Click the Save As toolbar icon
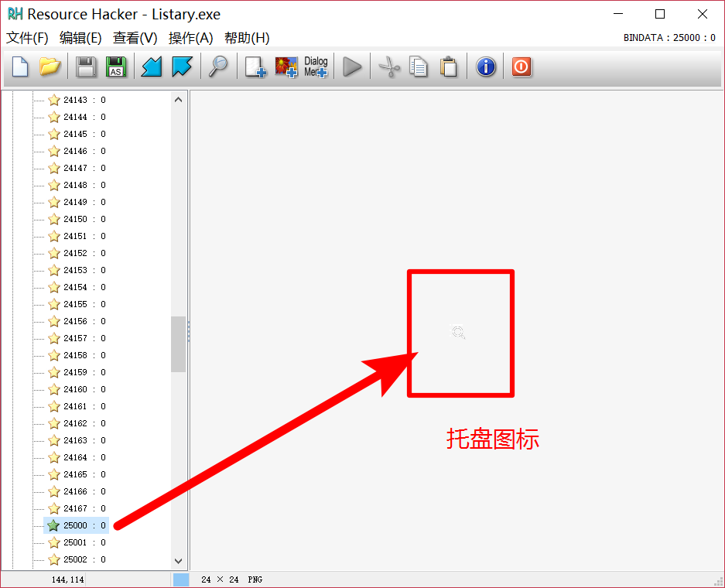The image size is (725, 588). click(x=116, y=67)
